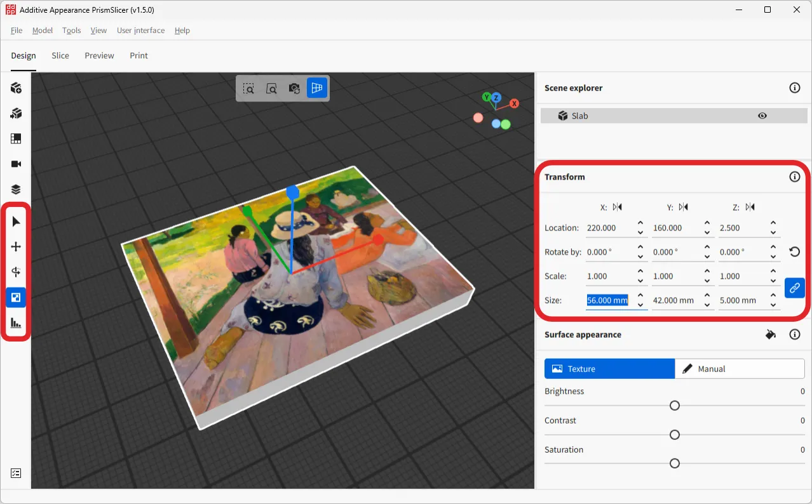812x504 pixels.
Task: Adjust the Contrast slider
Action: [x=674, y=434]
